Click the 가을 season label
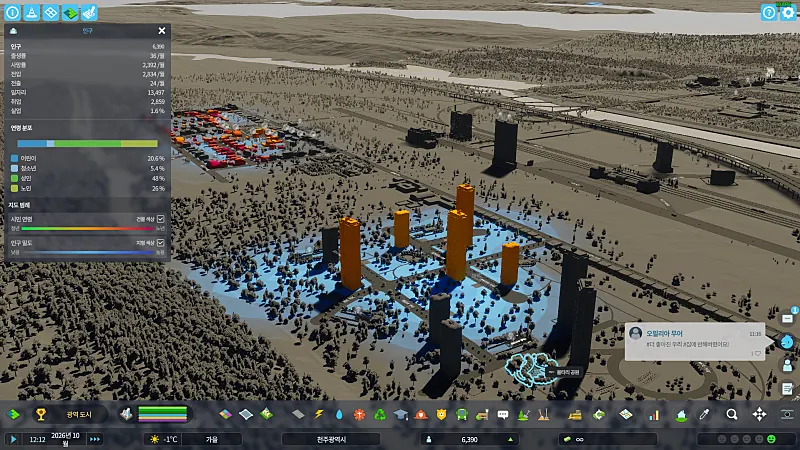The image size is (800, 450). tap(212, 439)
